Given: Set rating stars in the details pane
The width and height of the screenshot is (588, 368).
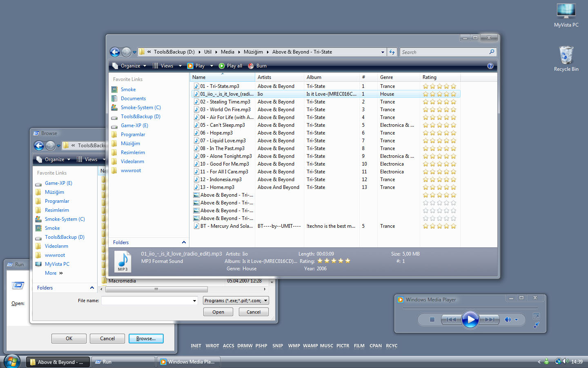Looking at the screenshot, I should click(x=334, y=261).
